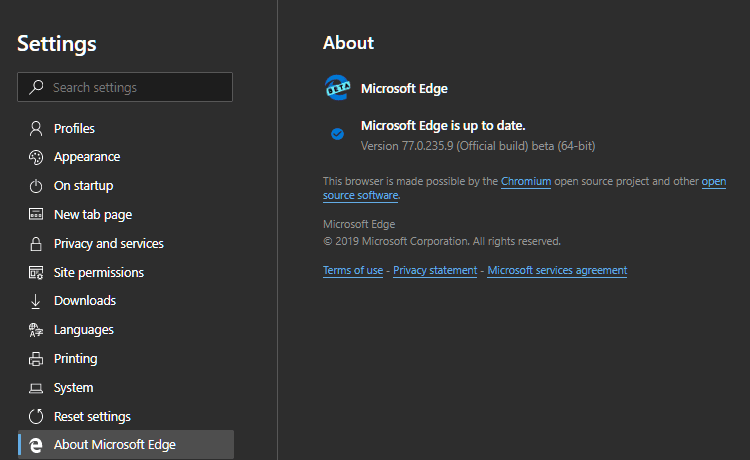Click the blue up-to-date checkmark icon

coord(337,134)
